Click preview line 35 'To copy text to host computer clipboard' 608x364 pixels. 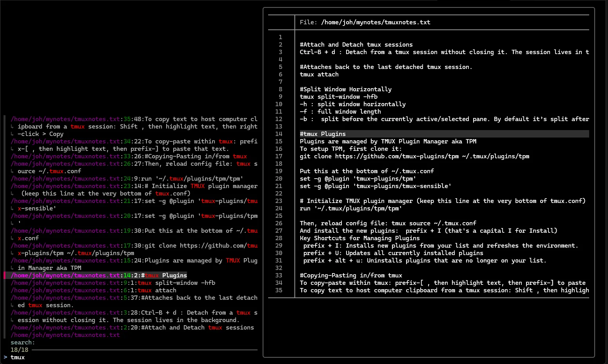click(x=444, y=290)
